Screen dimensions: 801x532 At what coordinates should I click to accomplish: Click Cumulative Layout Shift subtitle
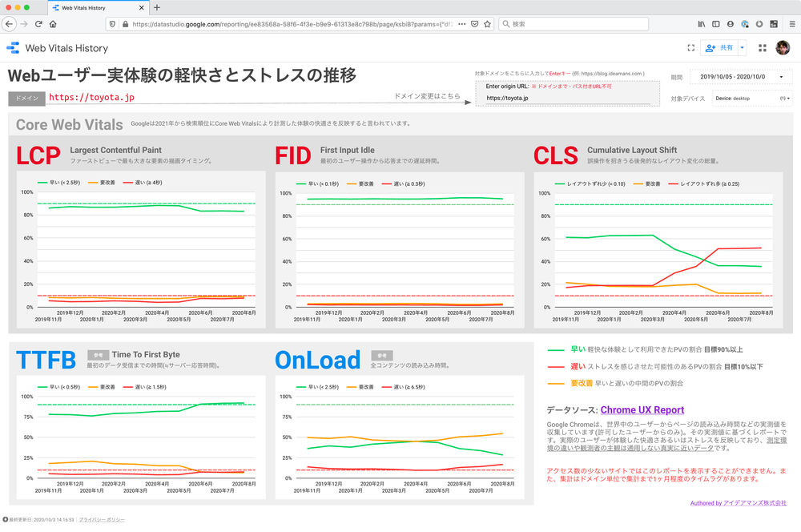632,151
